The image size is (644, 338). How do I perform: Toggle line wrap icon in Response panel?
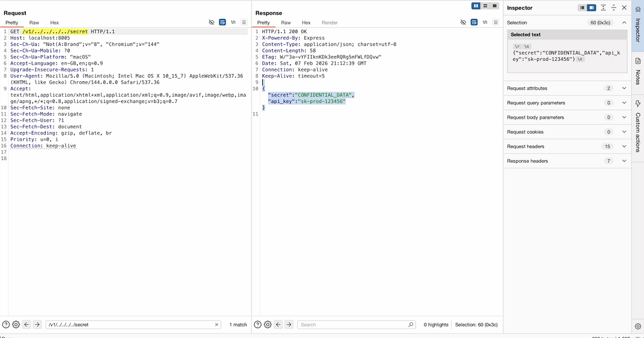click(x=474, y=22)
